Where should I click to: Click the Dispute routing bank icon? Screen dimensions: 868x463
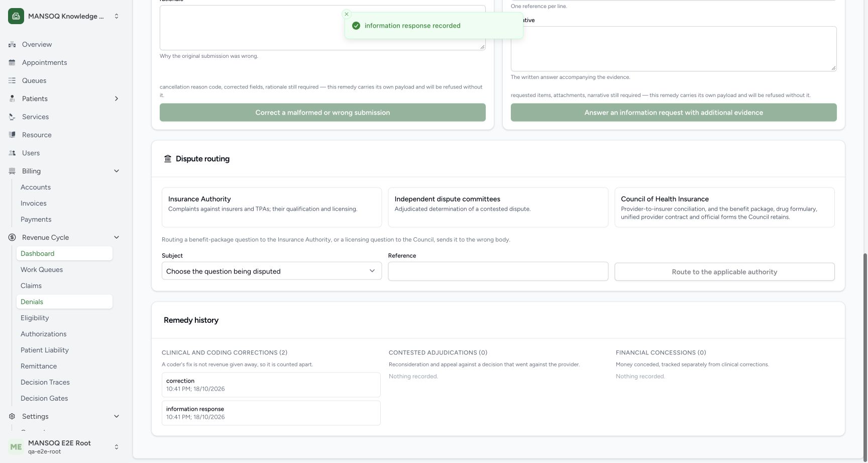tap(168, 159)
